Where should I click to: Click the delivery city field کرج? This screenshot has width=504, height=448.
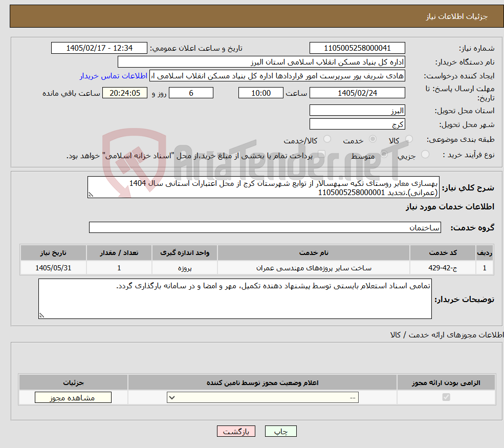pos(357,124)
